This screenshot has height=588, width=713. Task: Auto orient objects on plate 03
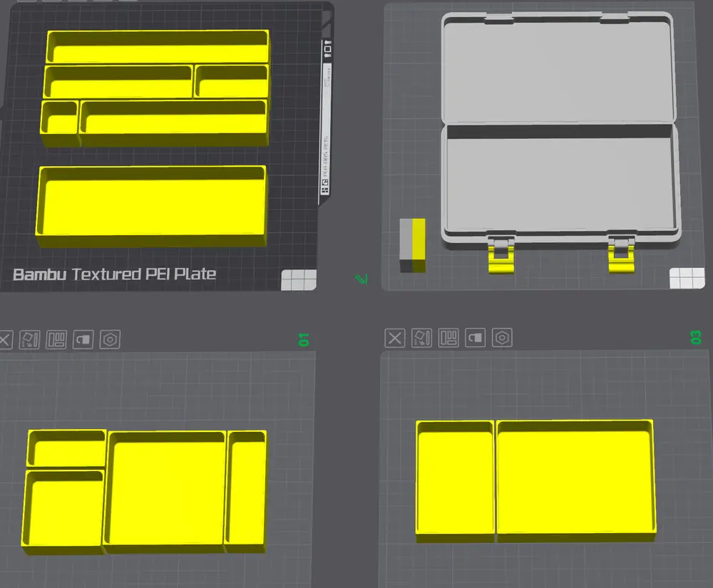click(421, 338)
